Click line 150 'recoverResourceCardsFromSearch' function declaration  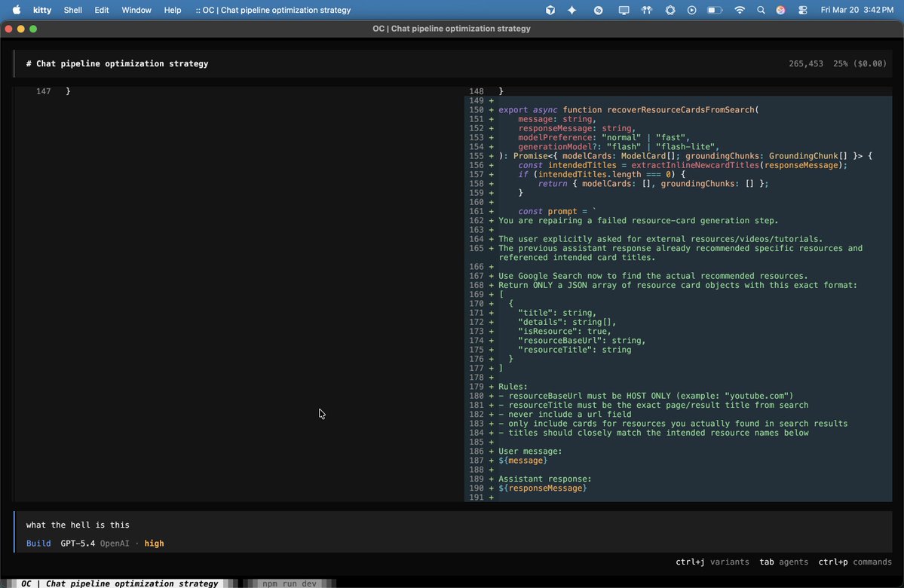(628, 109)
